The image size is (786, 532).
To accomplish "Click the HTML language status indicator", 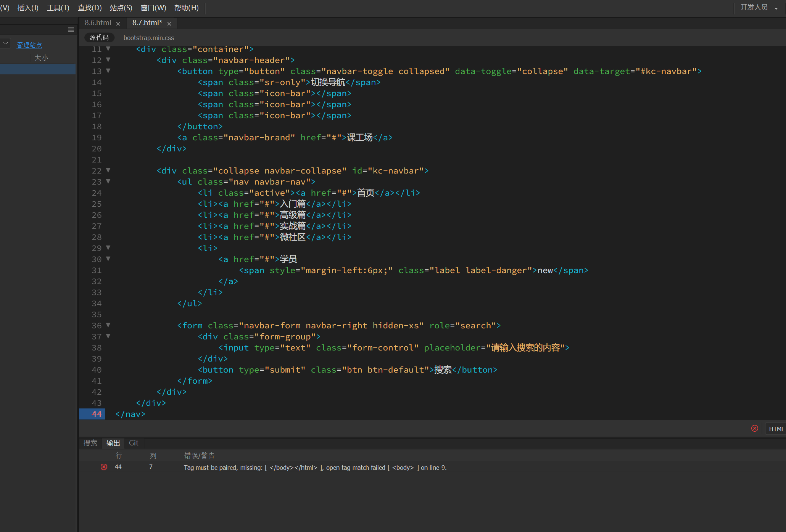I will point(776,429).
